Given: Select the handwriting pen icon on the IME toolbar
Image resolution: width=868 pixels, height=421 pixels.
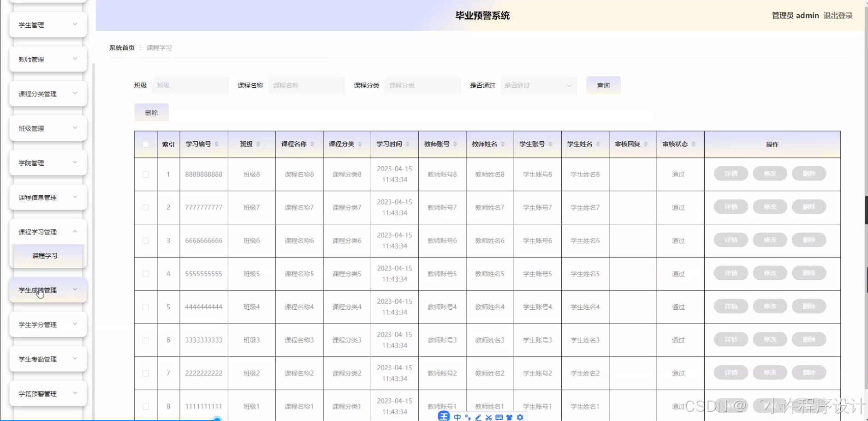Looking at the screenshot, I should coord(478,417).
